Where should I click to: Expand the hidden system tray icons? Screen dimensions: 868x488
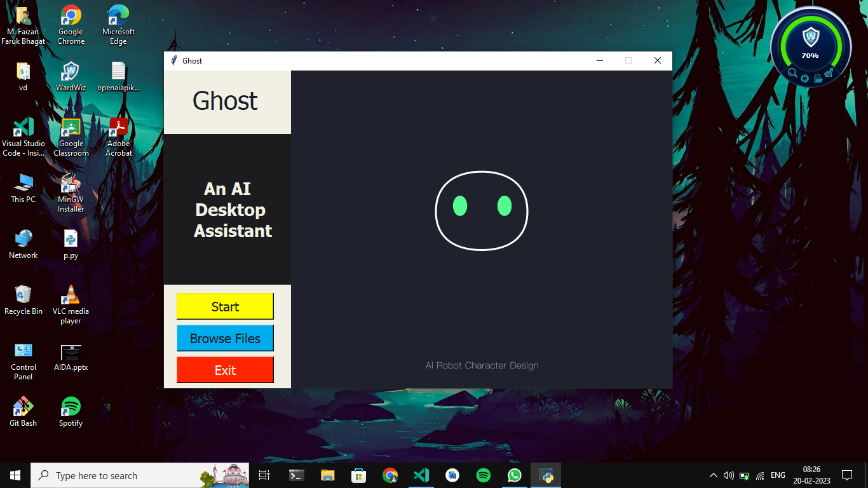coord(713,475)
